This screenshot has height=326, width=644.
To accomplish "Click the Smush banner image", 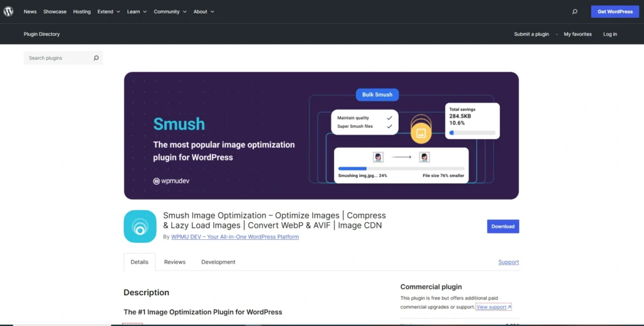I will point(321,136).
